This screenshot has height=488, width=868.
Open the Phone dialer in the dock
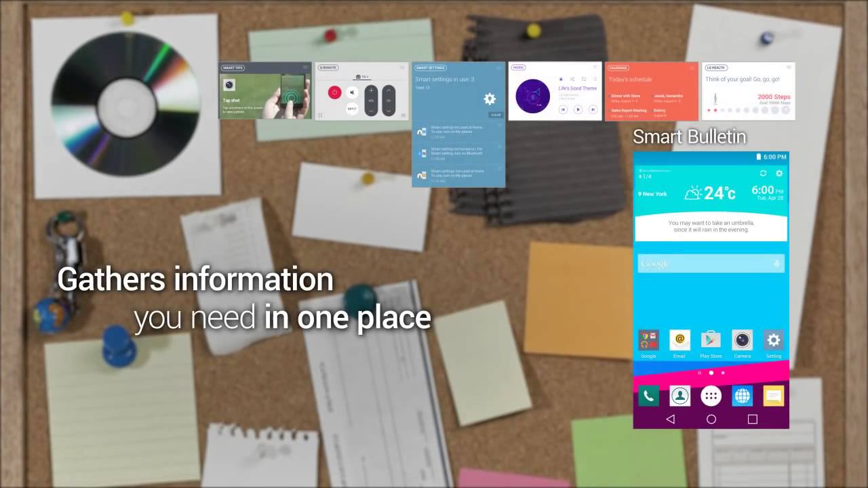[648, 396]
